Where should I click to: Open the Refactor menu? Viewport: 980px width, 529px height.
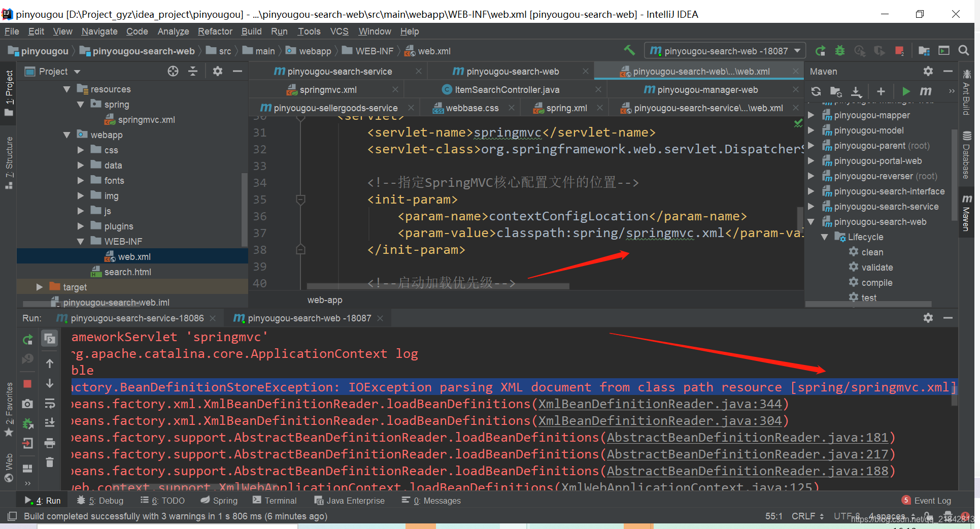click(x=215, y=31)
